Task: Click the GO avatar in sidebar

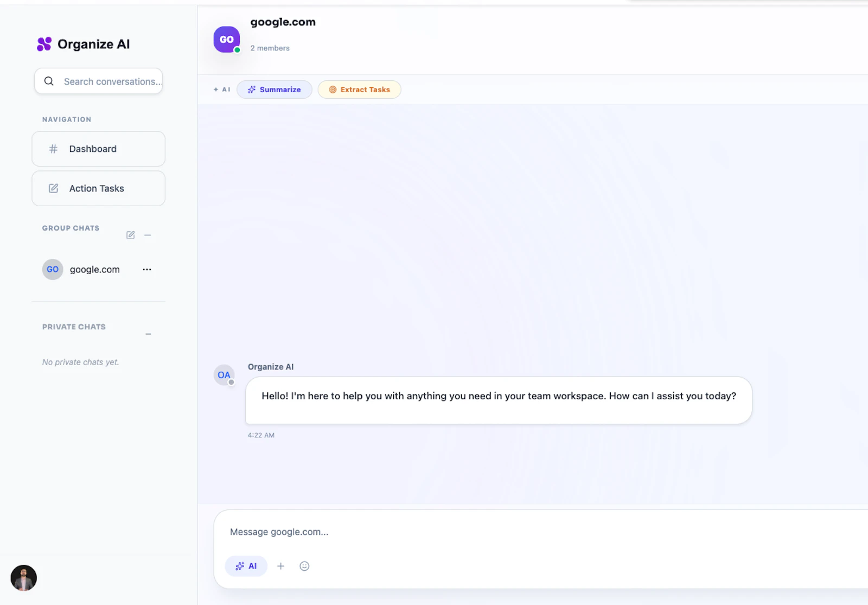Action: pyautogui.click(x=53, y=269)
